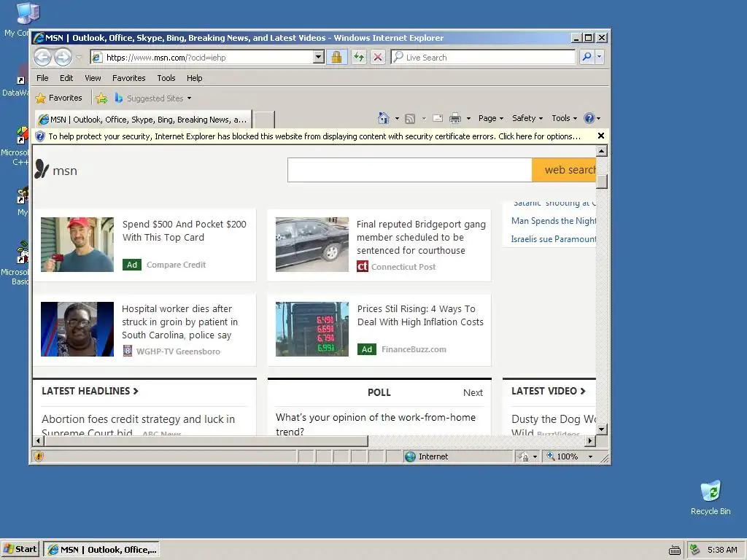
Task: Click Israelis sue Paramount link
Action: point(553,239)
